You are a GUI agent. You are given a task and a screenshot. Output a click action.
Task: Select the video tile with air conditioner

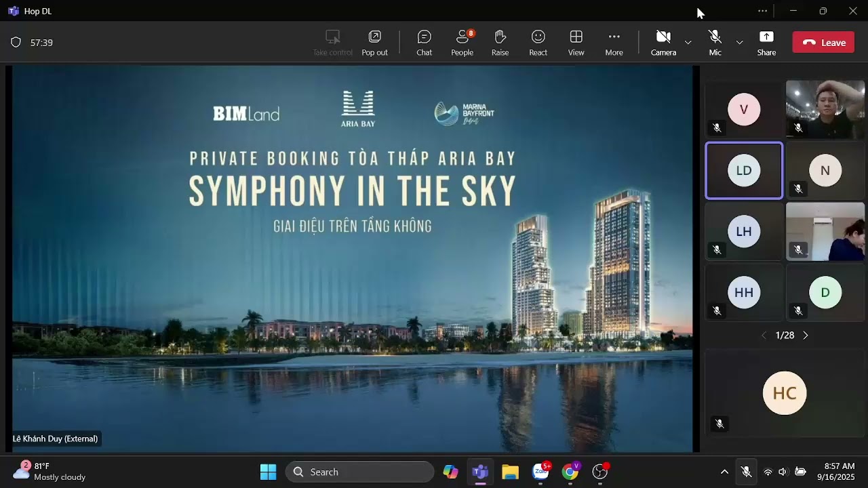[825, 232]
